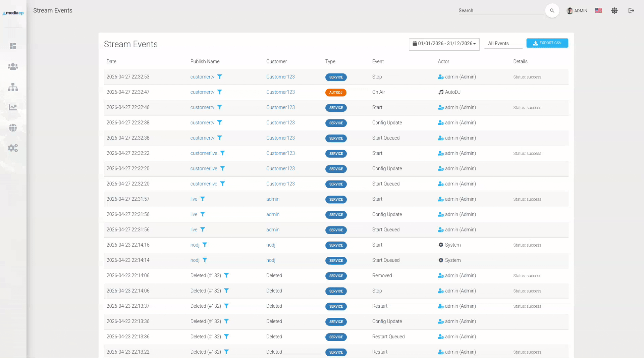Open the Customers group icon in sidebar
Viewport: 644px width, 358px height.
[13, 67]
